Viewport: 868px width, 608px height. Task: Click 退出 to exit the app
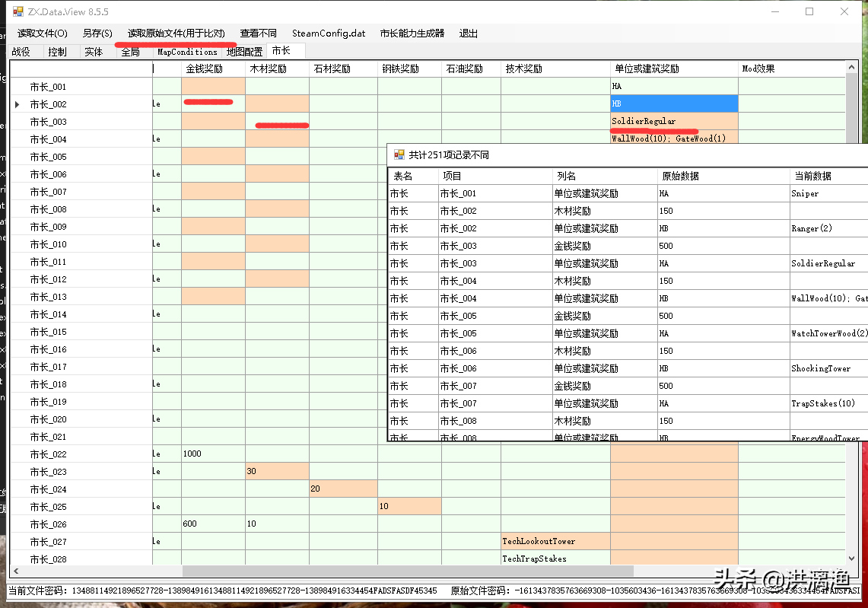pyautogui.click(x=469, y=33)
